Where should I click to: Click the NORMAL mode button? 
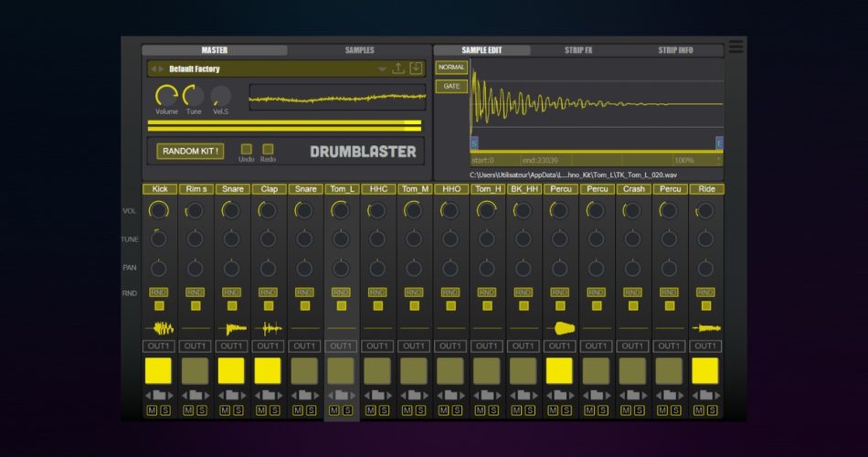coord(451,68)
